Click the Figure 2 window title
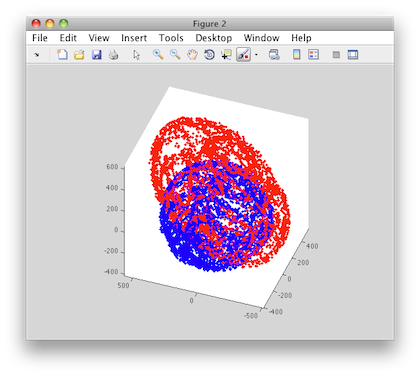Image resolution: width=420 pixels, height=376 pixels. [209, 24]
